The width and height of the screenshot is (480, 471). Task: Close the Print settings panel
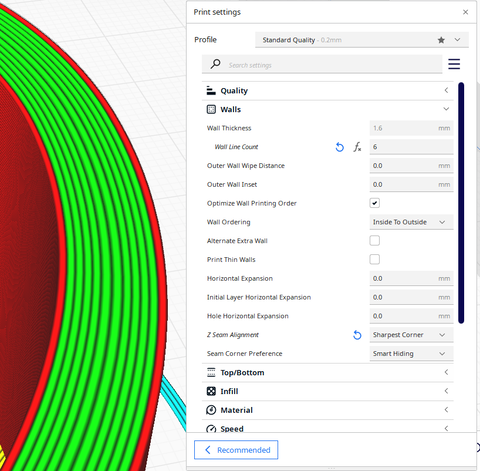(x=465, y=12)
